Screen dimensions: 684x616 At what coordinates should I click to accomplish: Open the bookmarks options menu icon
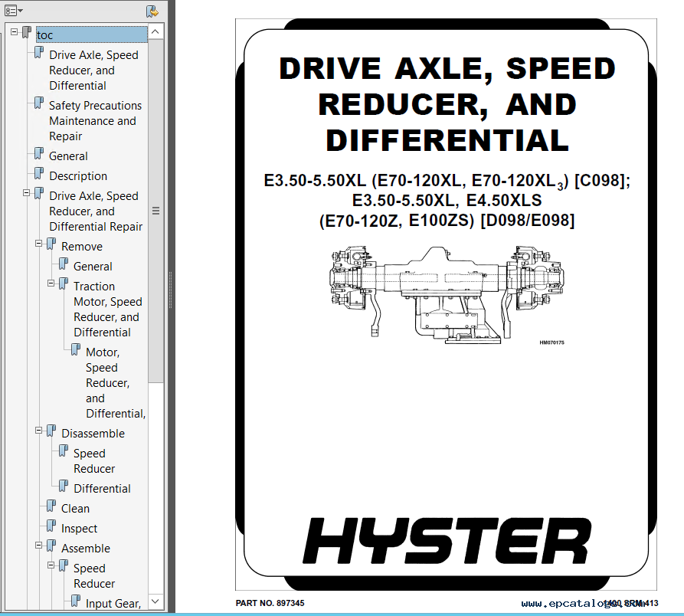coord(13,11)
